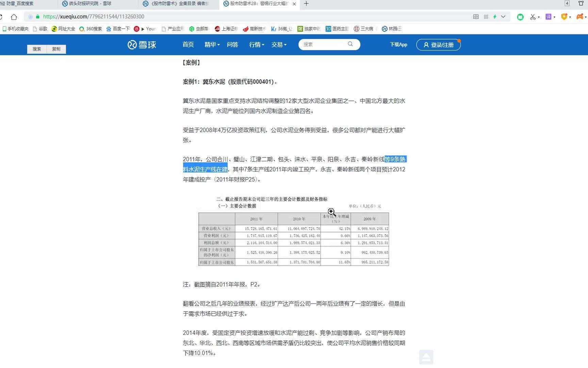Expand the translate extension dropdown arrow

pyautogui.click(x=555, y=17)
